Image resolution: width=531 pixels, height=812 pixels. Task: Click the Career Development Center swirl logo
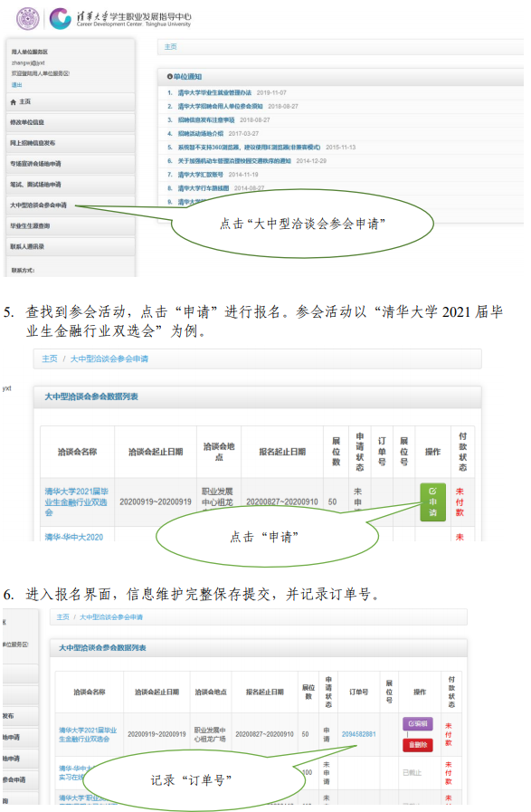[x=60, y=18]
